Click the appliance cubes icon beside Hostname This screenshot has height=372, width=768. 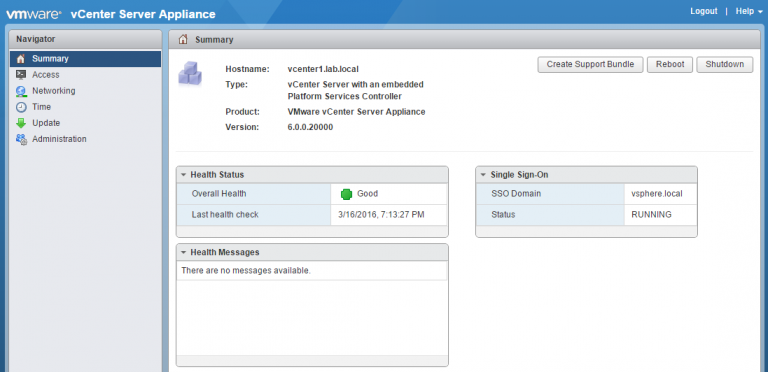pyautogui.click(x=190, y=73)
